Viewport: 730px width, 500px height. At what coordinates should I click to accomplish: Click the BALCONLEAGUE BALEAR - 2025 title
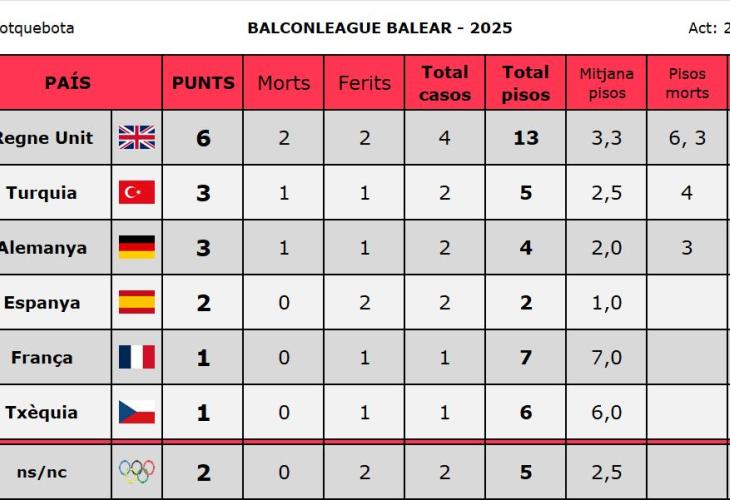(x=380, y=28)
